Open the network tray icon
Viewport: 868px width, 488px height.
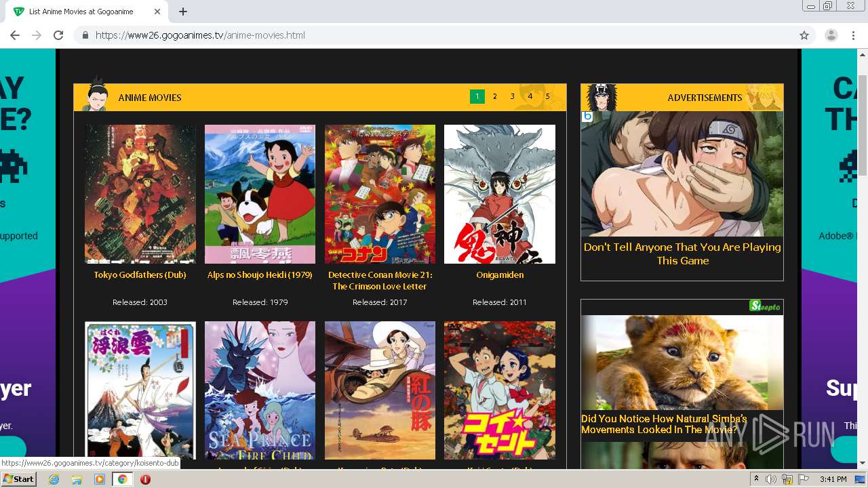(x=787, y=479)
